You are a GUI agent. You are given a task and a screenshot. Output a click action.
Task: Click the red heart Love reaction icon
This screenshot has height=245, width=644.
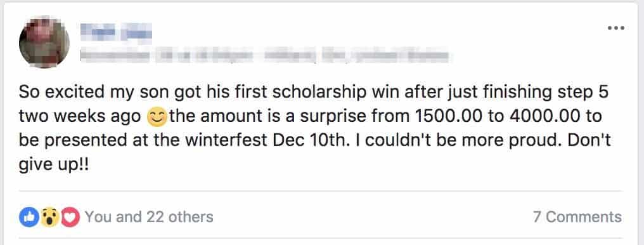click(x=70, y=217)
